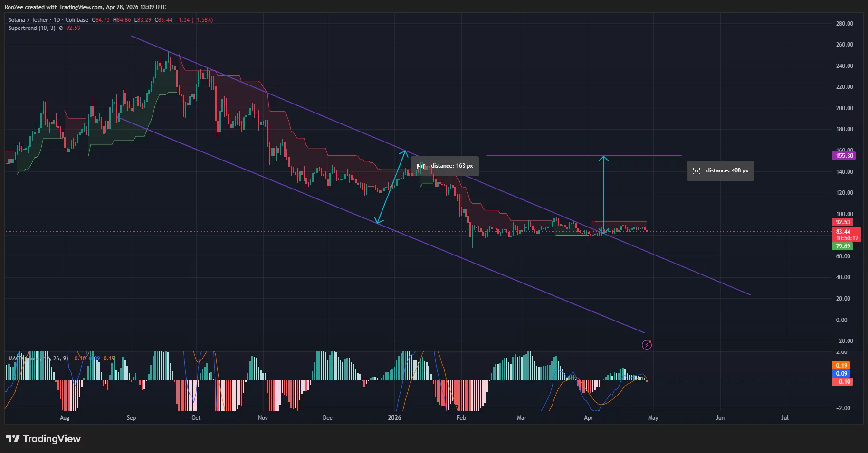Viewport: 868px width, 453px height.
Task: Click the purple 155.30 price label
Action: [x=844, y=155]
